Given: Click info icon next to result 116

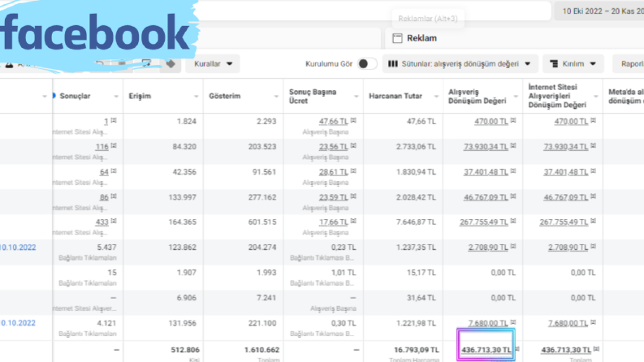Looking at the screenshot, I should 114,146.
